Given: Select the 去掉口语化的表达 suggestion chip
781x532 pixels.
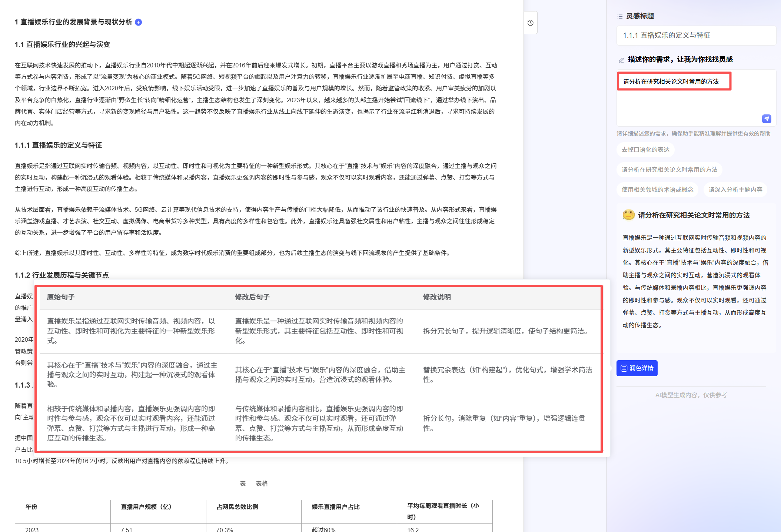Looking at the screenshot, I should point(645,150).
